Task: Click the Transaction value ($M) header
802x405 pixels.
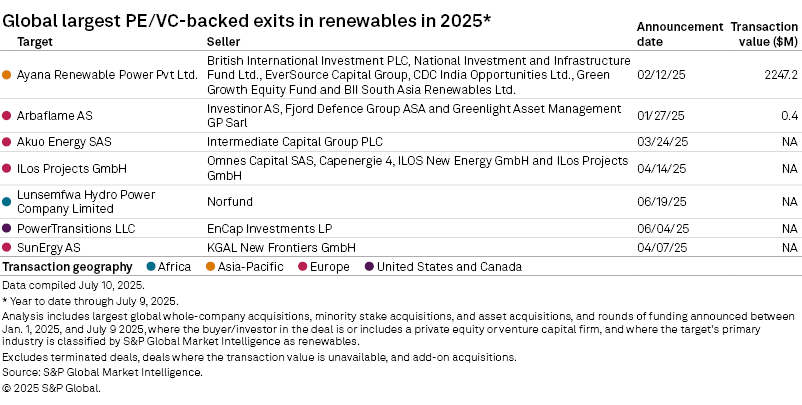Action: [764, 35]
